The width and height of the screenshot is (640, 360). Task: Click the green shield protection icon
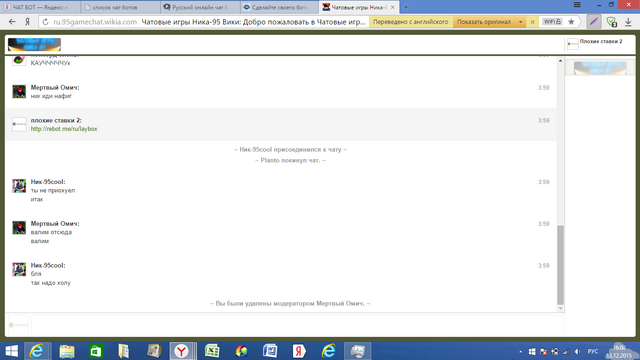611,22
